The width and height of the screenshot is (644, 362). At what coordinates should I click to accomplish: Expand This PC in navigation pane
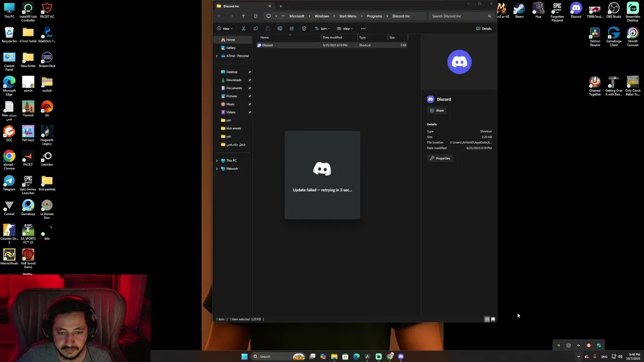click(x=217, y=160)
